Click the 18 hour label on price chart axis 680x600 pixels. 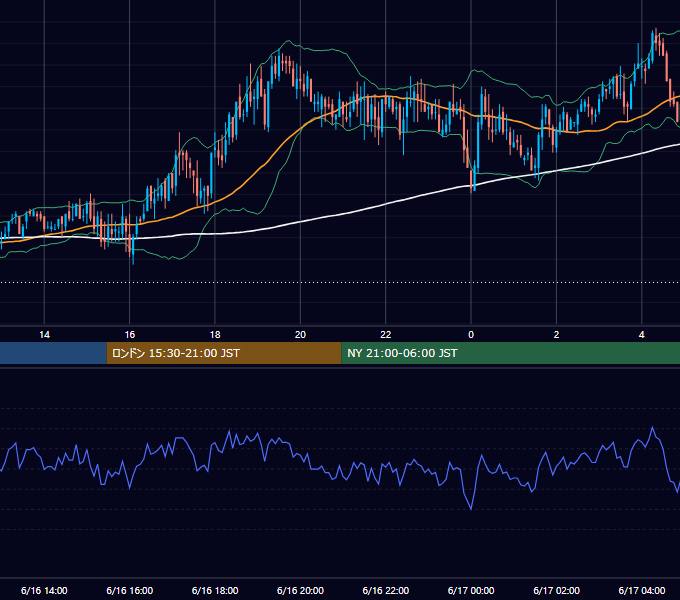pyautogui.click(x=215, y=335)
